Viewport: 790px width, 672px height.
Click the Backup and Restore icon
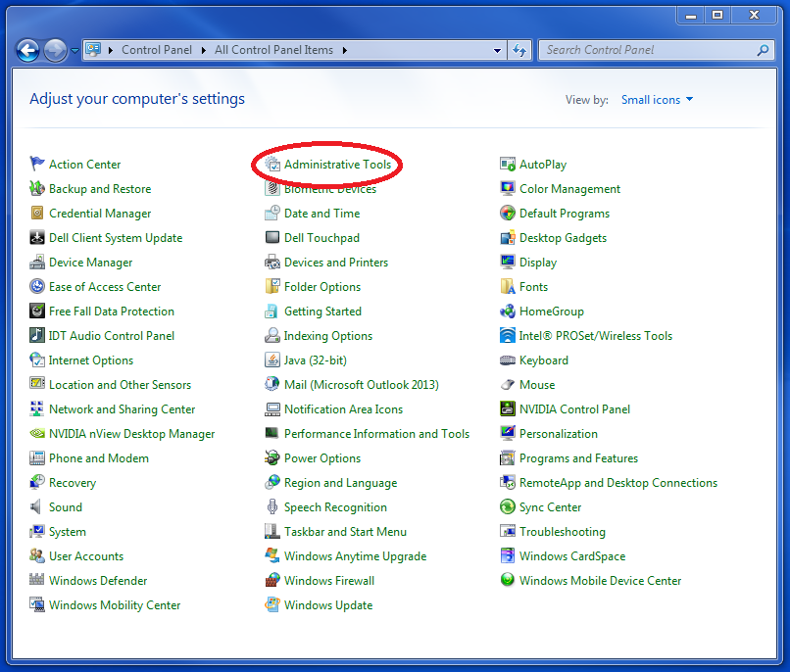(37, 188)
